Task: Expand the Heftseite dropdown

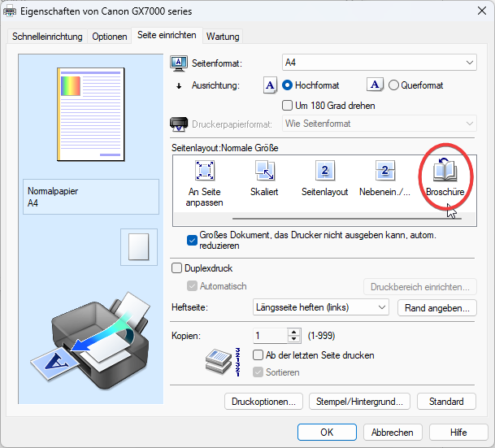Action: point(321,307)
